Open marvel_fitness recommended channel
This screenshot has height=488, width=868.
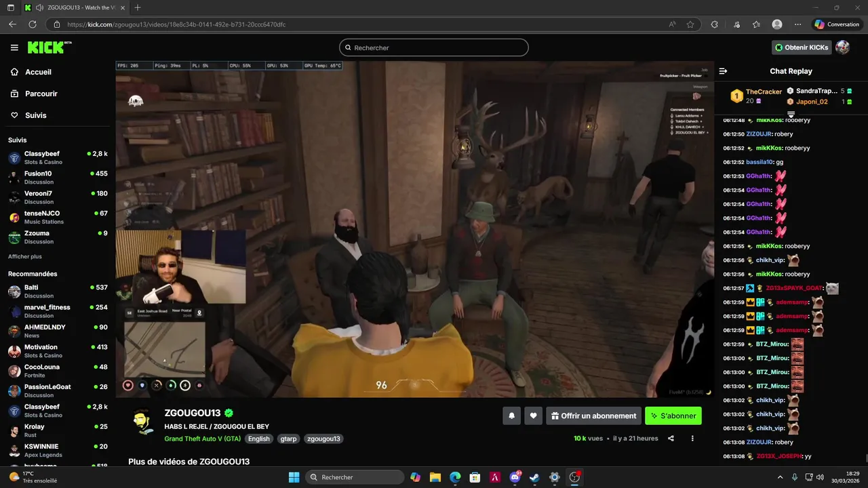click(x=58, y=311)
